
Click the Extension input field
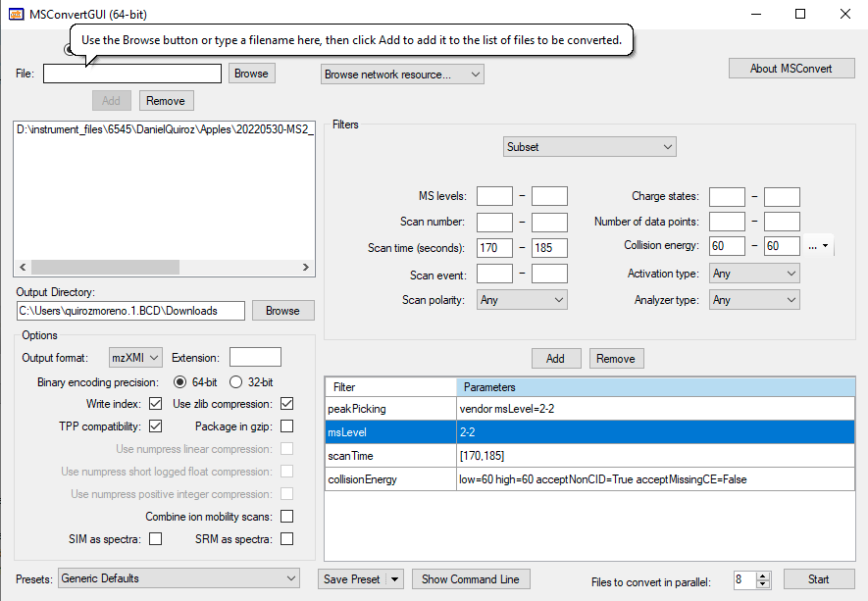click(255, 358)
